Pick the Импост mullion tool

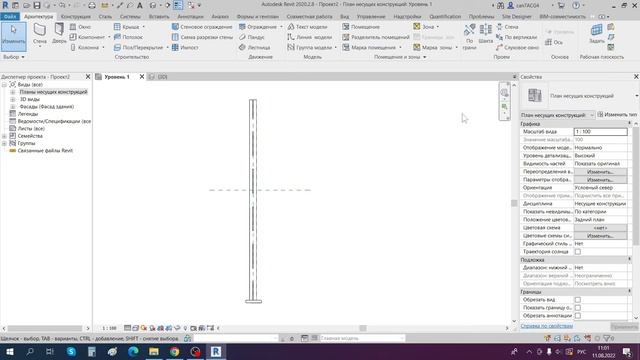(x=185, y=47)
